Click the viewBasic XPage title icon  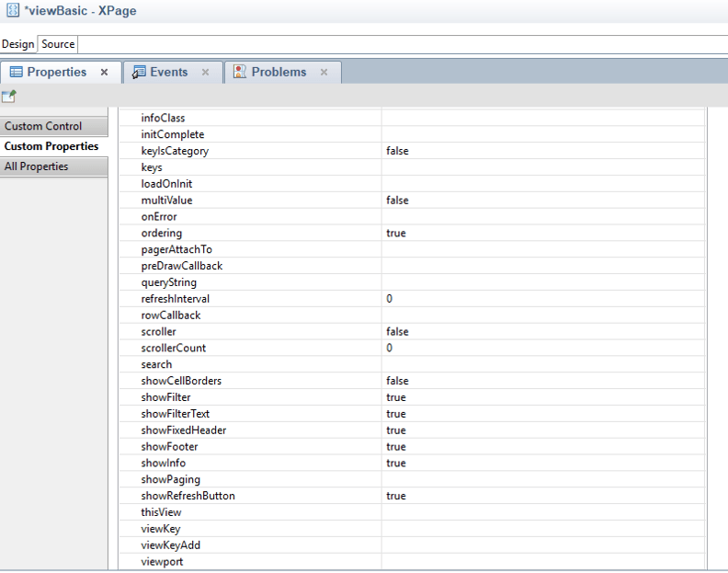11,10
